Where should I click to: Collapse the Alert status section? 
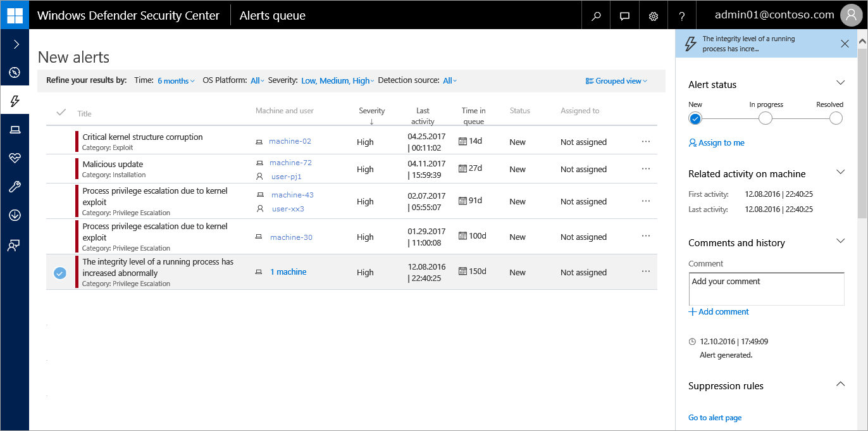(x=840, y=83)
